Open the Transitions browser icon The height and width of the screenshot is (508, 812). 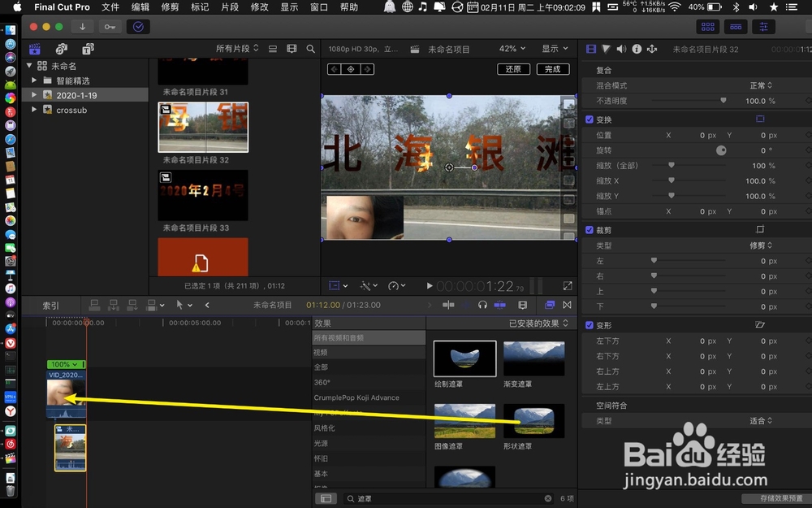[567, 305]
